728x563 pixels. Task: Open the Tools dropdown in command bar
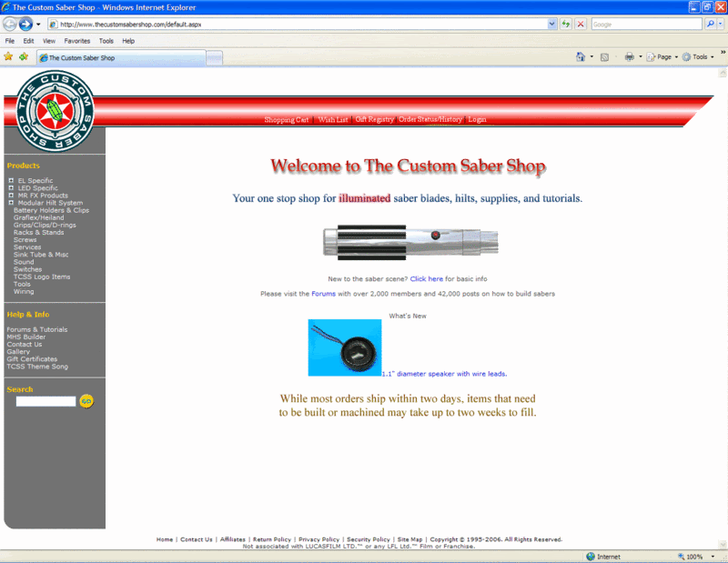pos(699,56)
